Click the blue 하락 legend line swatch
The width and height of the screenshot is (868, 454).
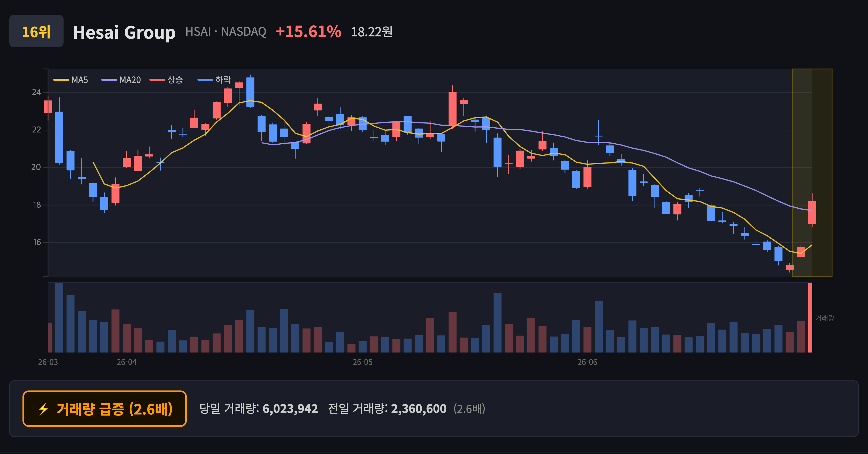point(205,80)
